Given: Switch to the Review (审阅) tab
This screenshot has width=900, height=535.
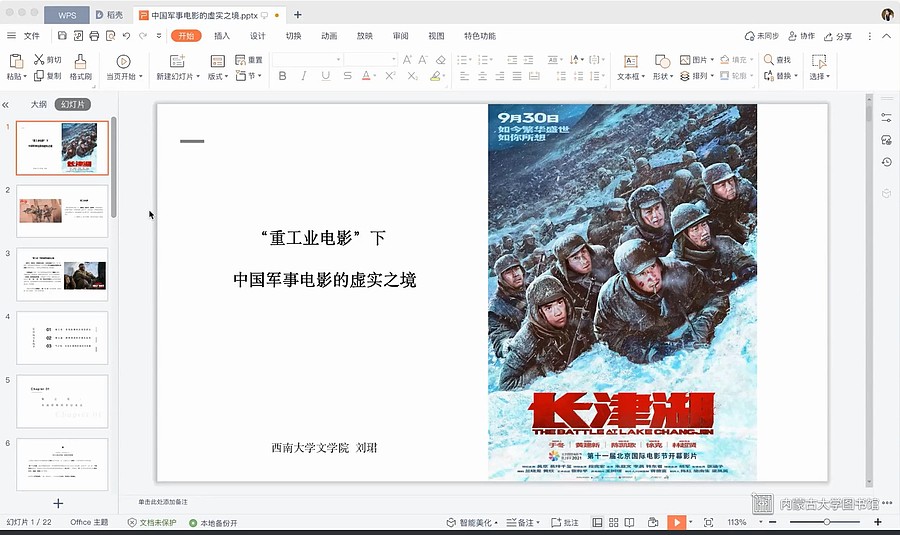Looking at the screenshot, I should click(x=401, y=36).
